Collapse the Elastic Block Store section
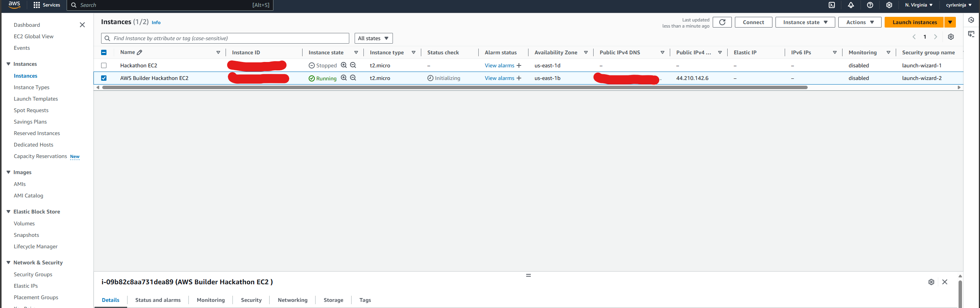 pos(8,212)
